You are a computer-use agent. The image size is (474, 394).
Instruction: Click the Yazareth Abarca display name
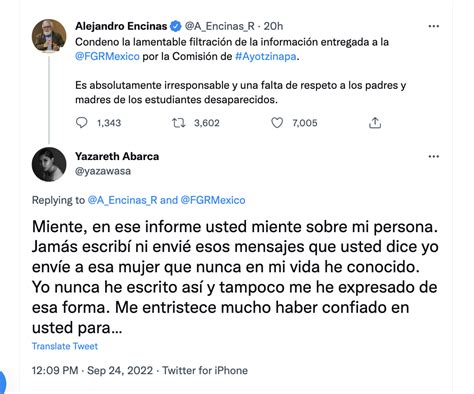click(117, 156)
